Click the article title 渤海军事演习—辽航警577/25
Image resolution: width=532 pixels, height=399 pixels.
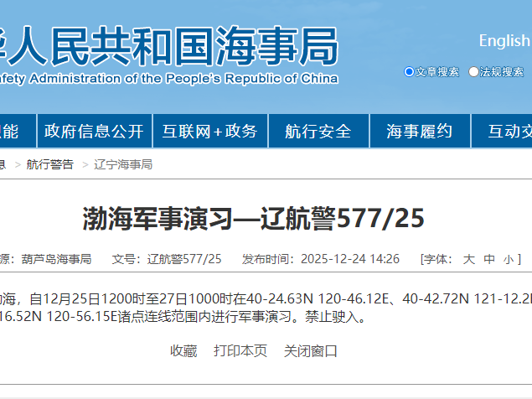coord(253,219)
